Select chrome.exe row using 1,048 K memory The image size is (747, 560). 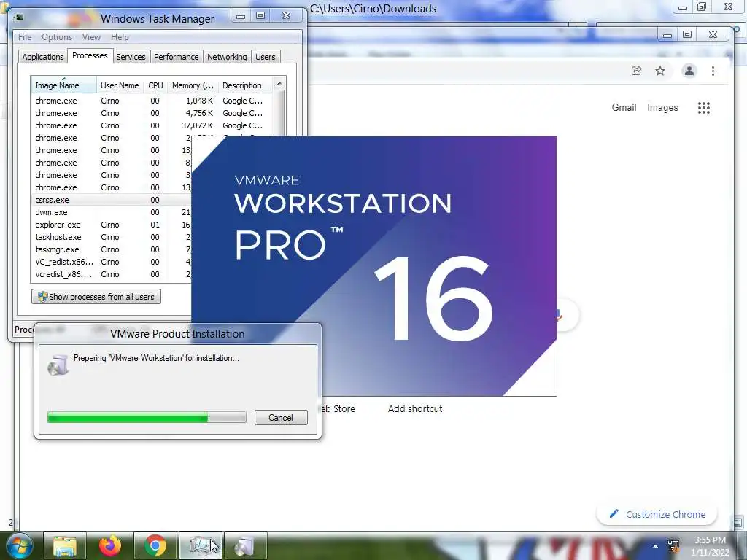pyautogui.click(x=152, y=101)
